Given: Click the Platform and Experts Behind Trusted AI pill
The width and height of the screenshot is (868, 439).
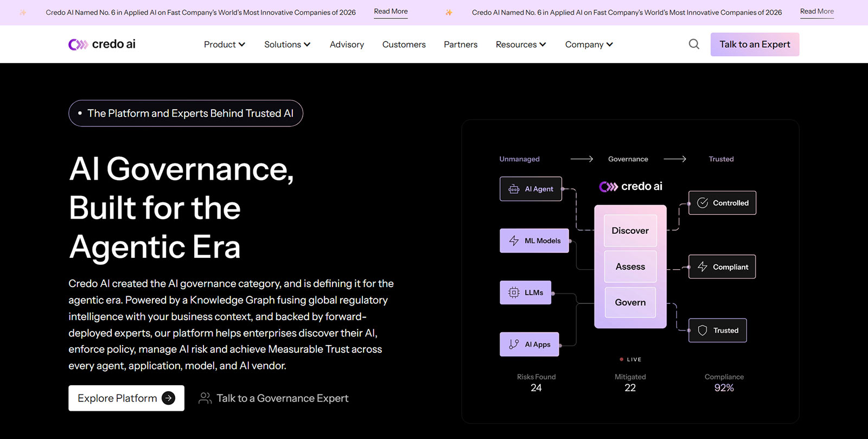Looking at the screenshot, I should coord(186,113).
